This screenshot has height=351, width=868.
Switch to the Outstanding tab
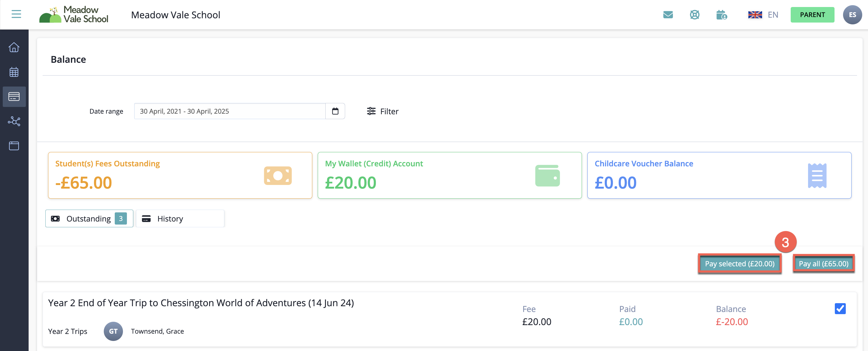[x=89, y=218]
